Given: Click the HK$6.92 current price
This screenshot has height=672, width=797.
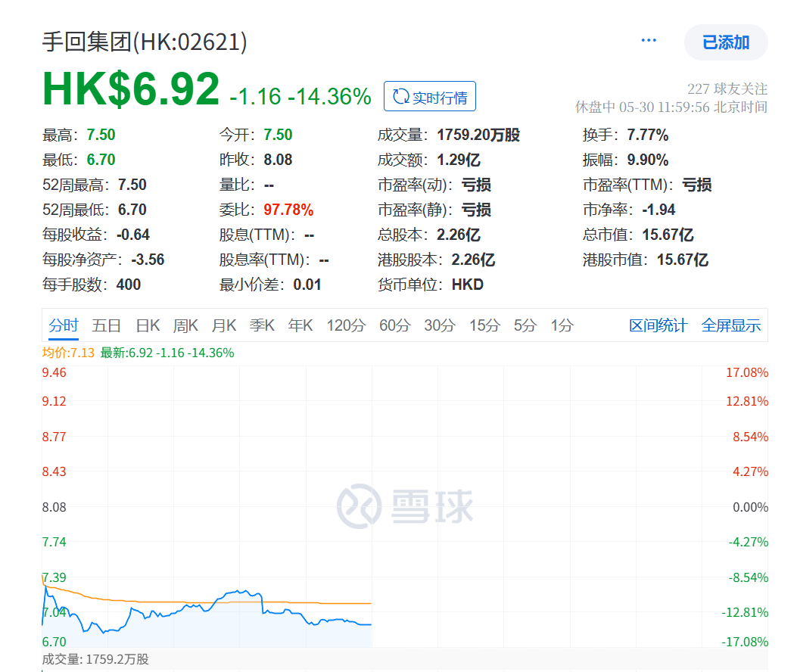Looking at the screenshot, I should click(x=131, y=89).
